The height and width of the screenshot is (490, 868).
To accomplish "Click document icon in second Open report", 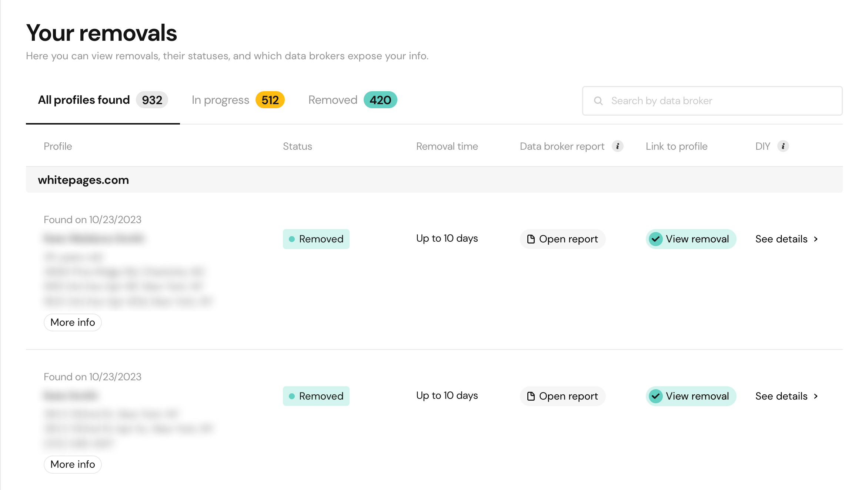I will click(x=531, y=396).
